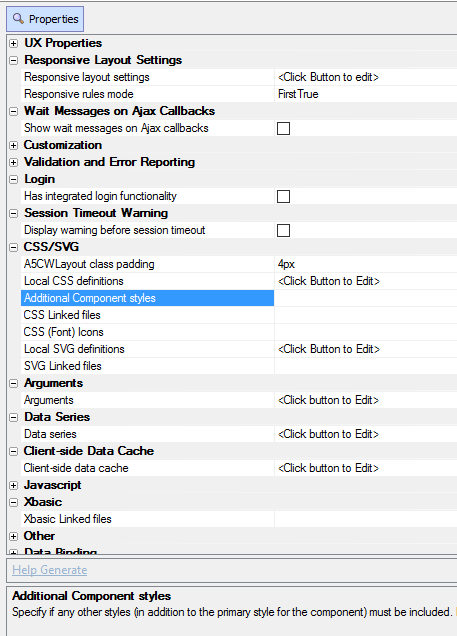Click the Properties magnifier tab button
Viewport: 457px width, 636px height.
tap(45, 19)
